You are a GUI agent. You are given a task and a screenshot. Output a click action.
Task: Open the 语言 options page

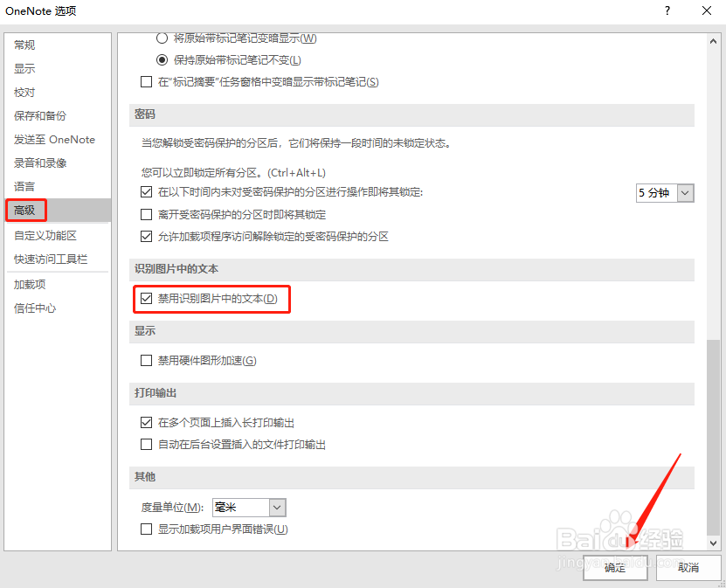tap(24, 187)
